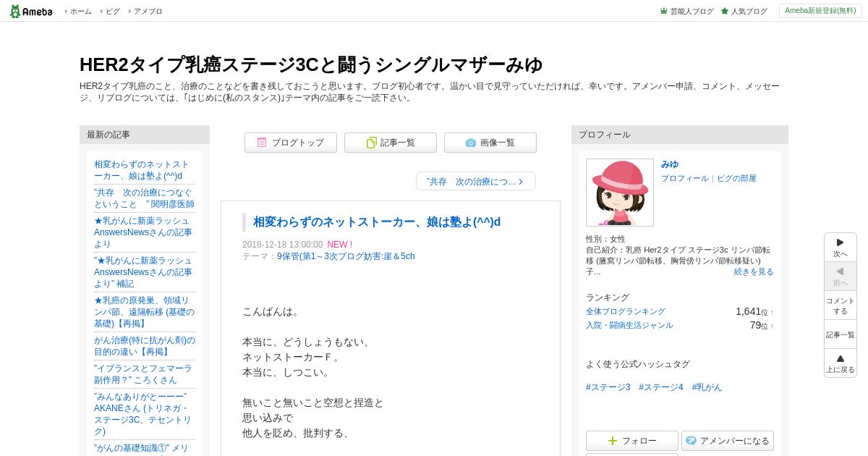Click hashtag #ステージ3
Viewport: 868px width, 456px height.
click(608, 387)
